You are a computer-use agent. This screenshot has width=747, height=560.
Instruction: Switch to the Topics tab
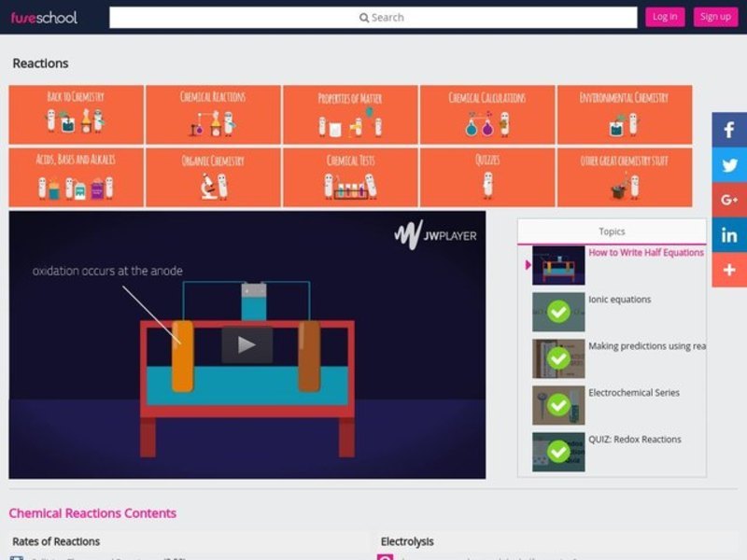click(612, 231)
